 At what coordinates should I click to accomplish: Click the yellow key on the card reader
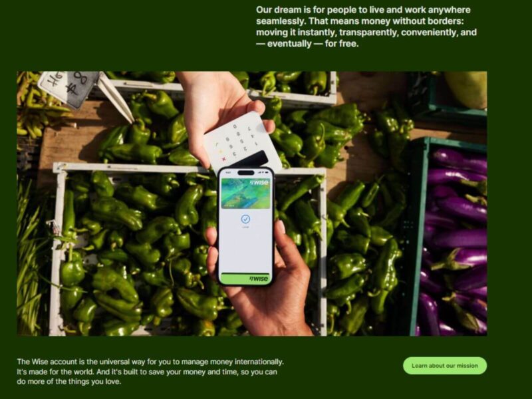click(x=219, y=151)
